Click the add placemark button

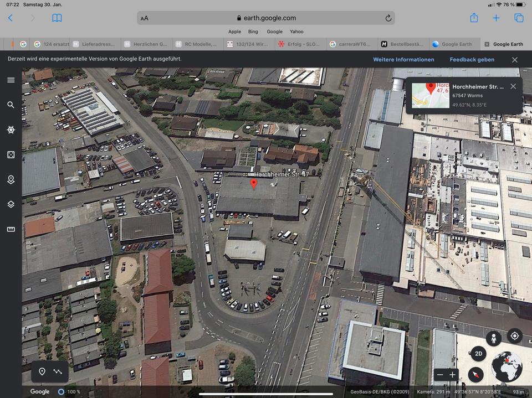coord(42,371)
